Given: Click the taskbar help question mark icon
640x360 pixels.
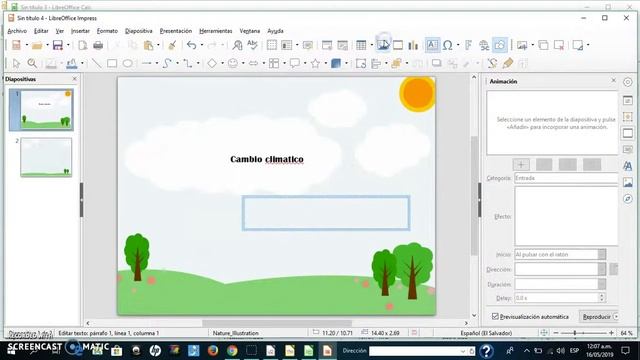Looking at the screenshot, I should [x=487, y=351].
